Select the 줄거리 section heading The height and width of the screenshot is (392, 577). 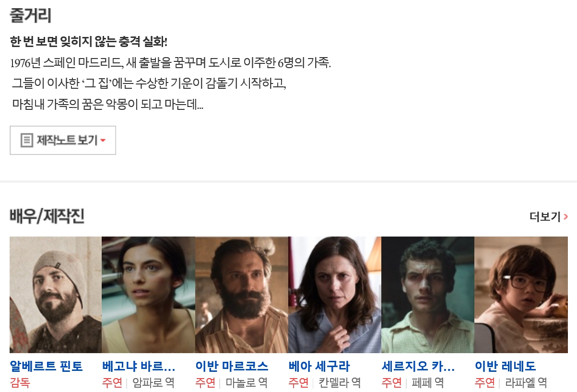click(x=30, y=15)
